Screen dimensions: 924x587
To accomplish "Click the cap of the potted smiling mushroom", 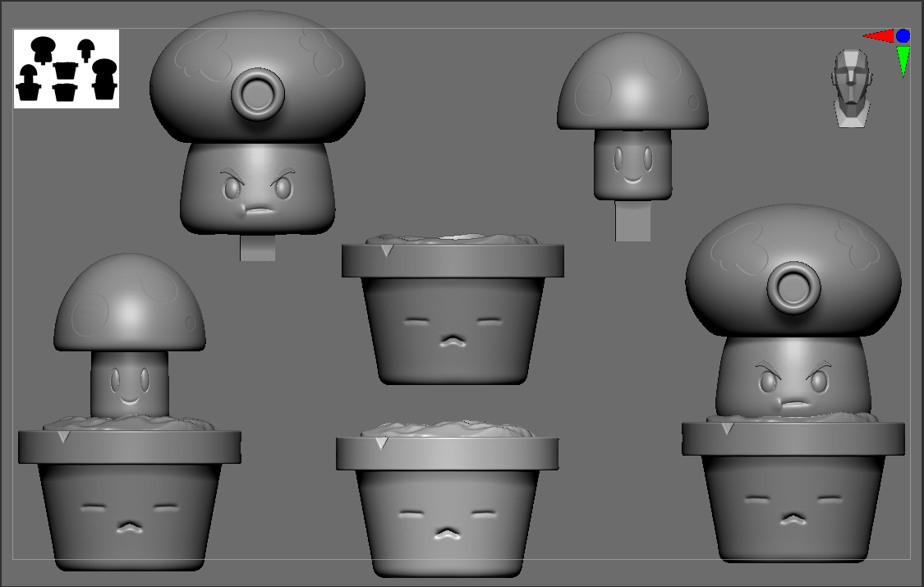I will [x=130, y=303].
